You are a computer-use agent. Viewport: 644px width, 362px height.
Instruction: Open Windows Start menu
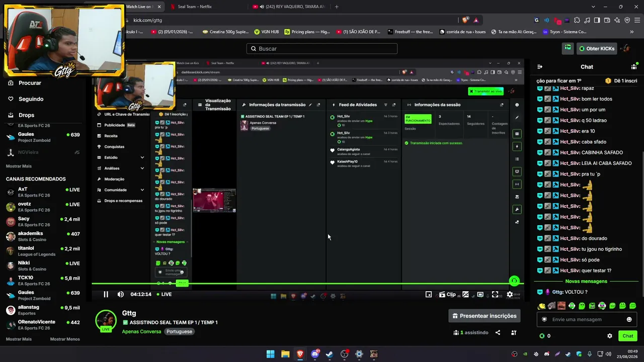click(270, 354)
